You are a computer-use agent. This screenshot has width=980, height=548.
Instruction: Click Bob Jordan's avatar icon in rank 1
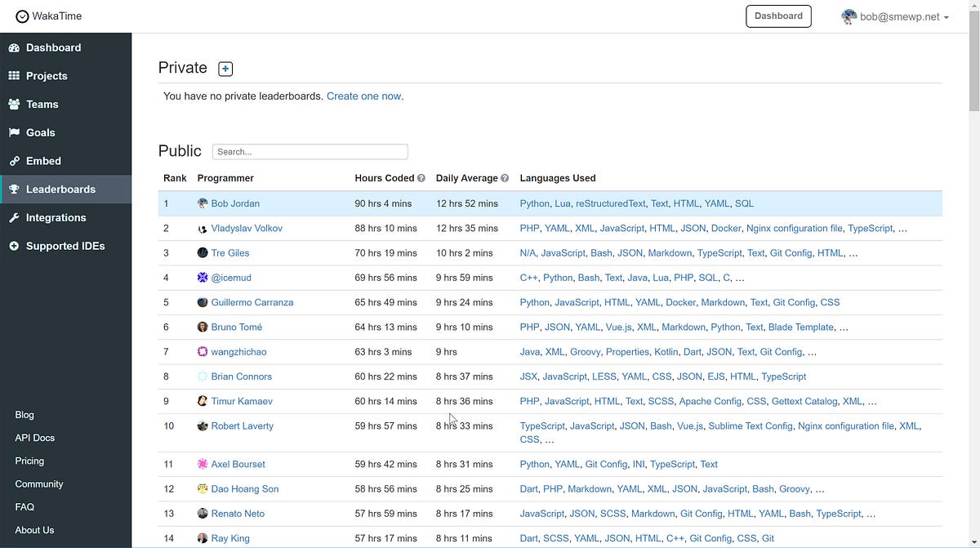203,203
